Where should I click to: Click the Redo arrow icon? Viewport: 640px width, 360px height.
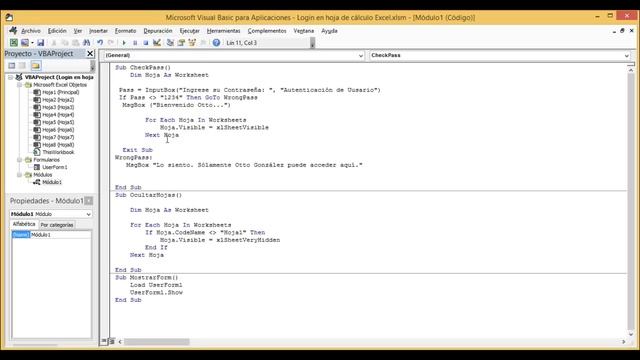(x=111, y=42)
